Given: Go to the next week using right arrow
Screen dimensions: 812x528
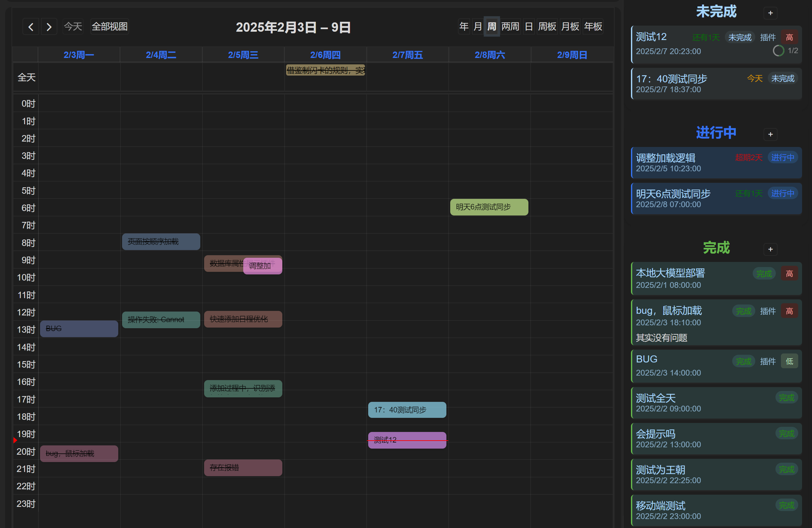Looking at the screenshot, I should (x=49, y=27).
